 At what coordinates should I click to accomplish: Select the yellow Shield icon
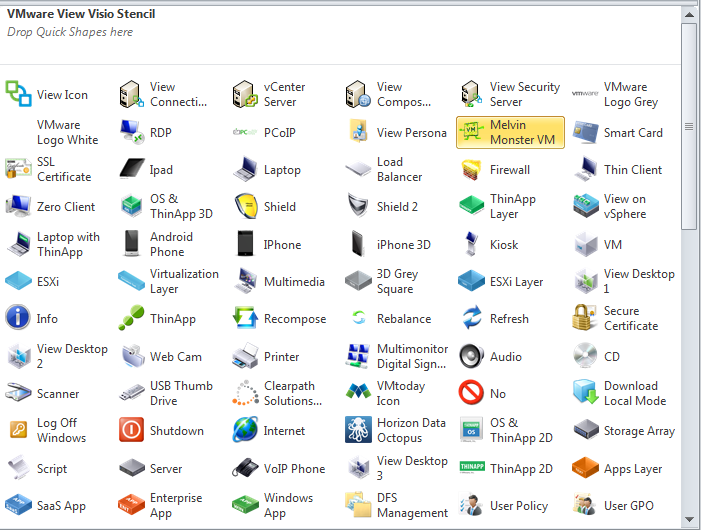[x=245, y=206]
